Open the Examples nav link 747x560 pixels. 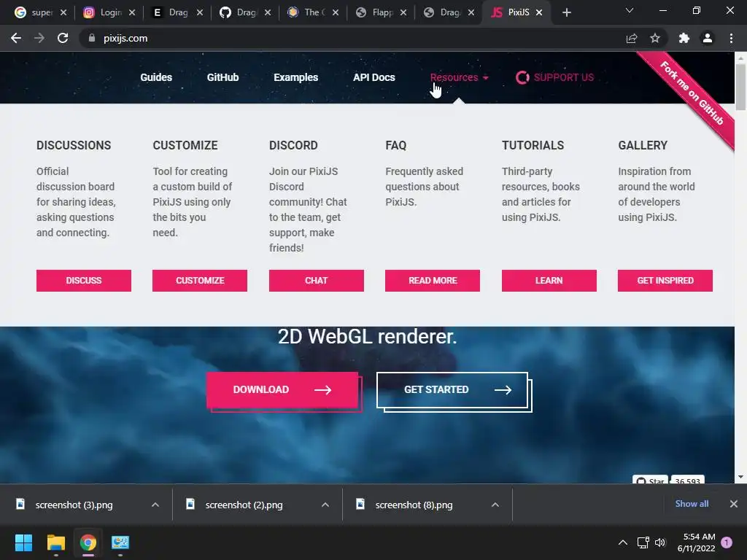[x=296, y=77]
